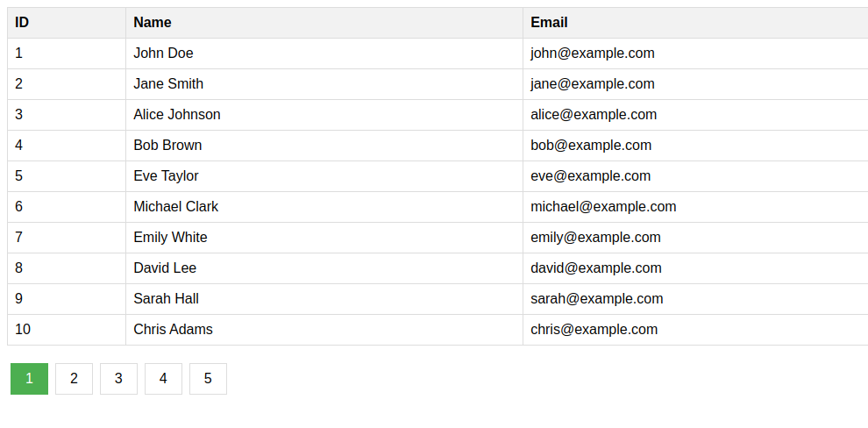Click the Email column header
The image size is (868, 428).
pyautogui.click(x=549, y=23)
